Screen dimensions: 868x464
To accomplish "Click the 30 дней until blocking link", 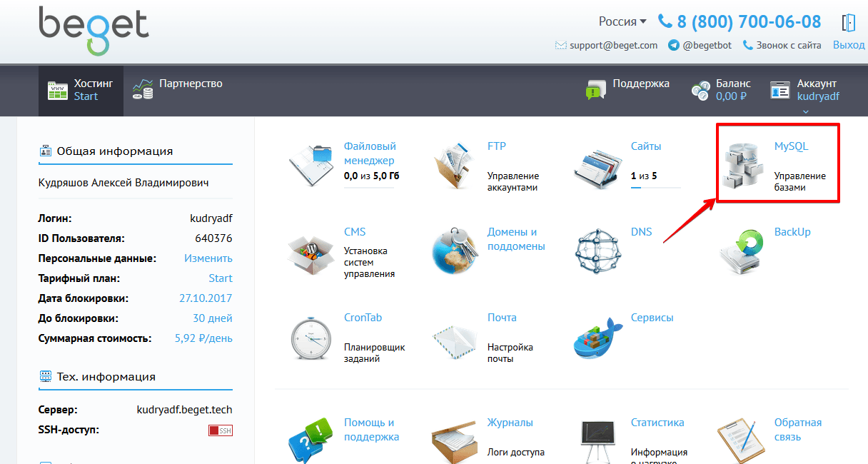I will 213,318.
